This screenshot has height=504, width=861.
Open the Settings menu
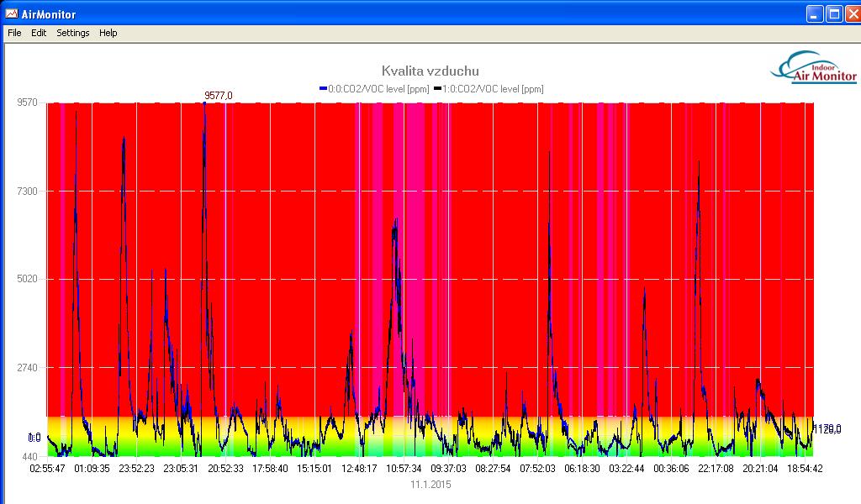73,33
